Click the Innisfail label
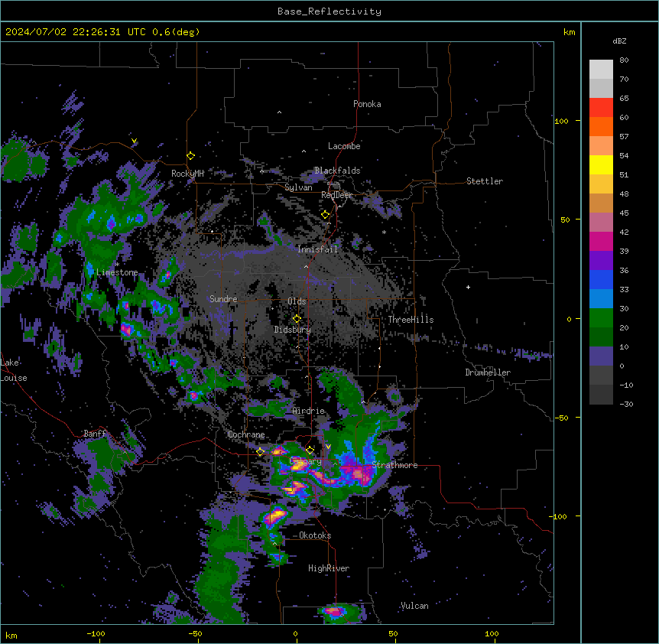 pyautogui.click(x=318, y=249)
